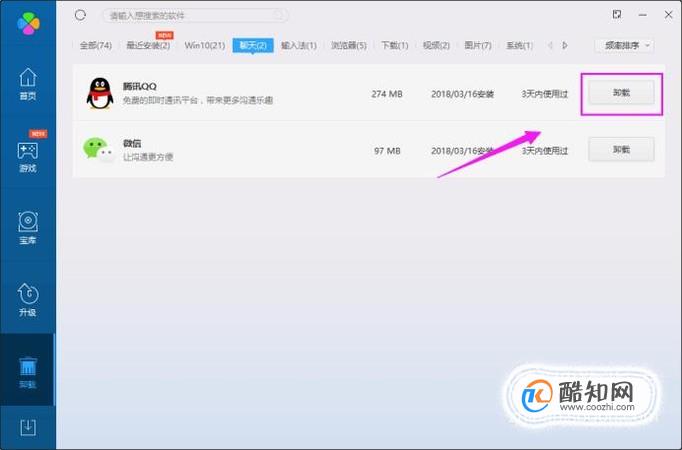Image resolution: width=682 pixels, height=450 pixels.
Task: Show the Win10(21) category
Action: pyautogui.click(x=204, y=46)
